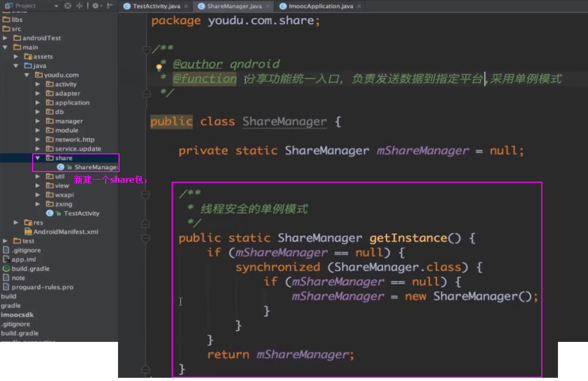Select the imoocsdk module
The image size is (588, 381).
tap(17, 315)
